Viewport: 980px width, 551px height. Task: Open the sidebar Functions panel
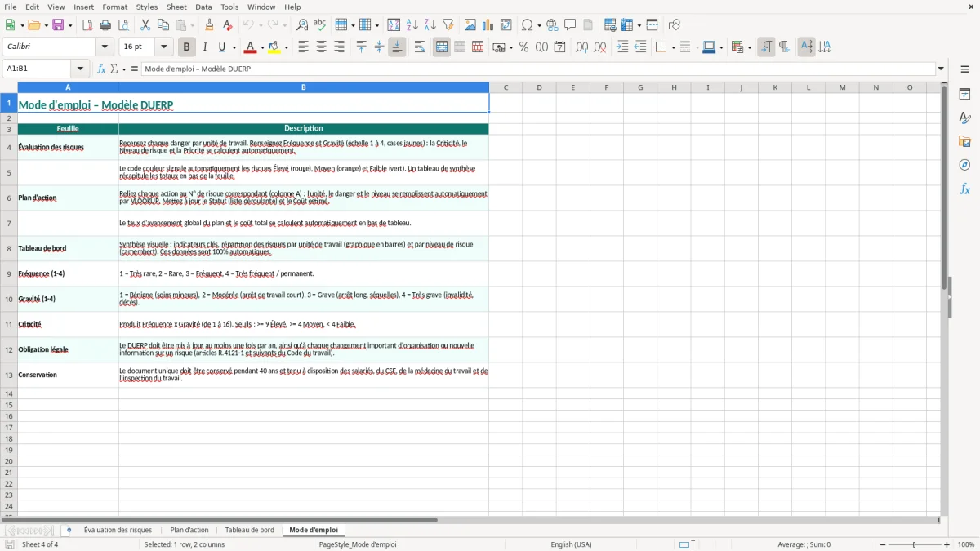[x=964, y=189]
